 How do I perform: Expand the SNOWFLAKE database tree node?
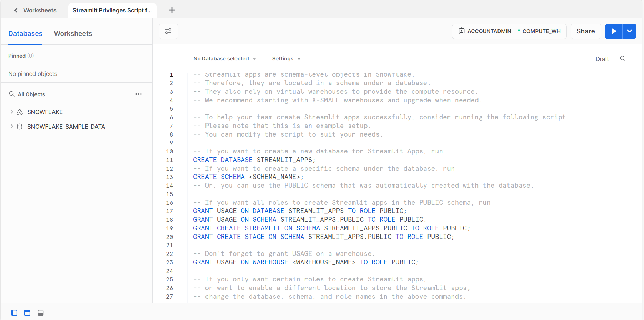coord(12,112)
